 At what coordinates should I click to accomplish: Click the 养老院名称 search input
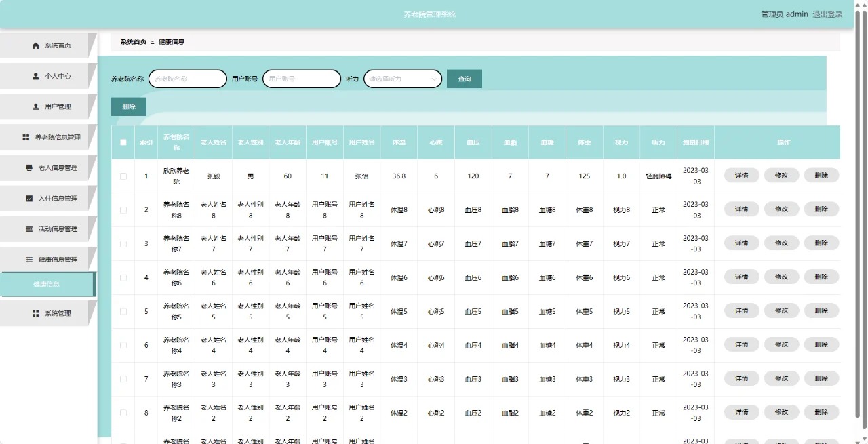point(188,79)
